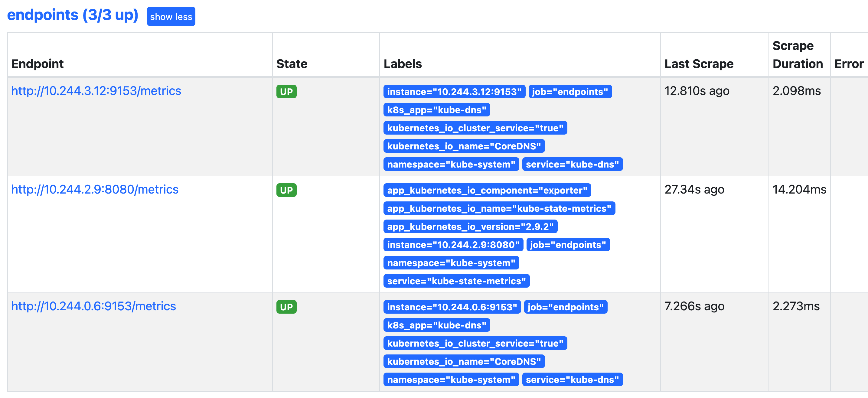Click the instance="10.244.2.9:8080" label
Image resolution: width=868 pixels, height=398 pixels.
tap(453, 245)
